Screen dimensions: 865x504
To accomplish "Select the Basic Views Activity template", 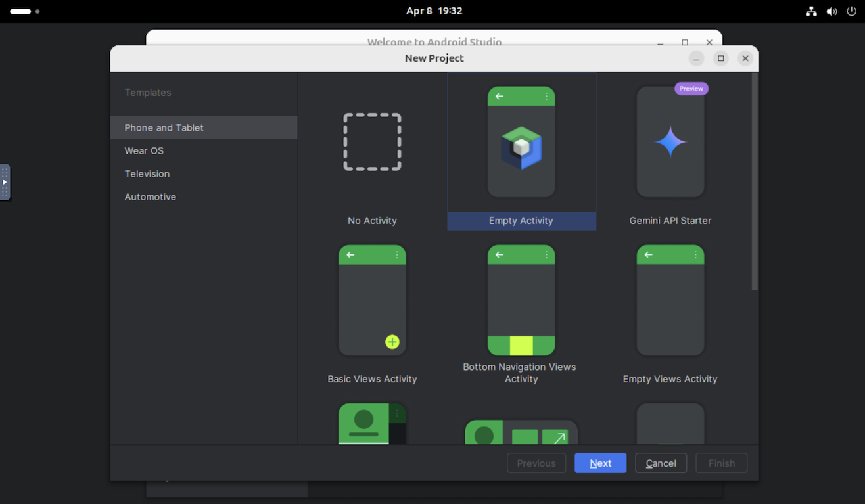I will (x=372, y=301).
